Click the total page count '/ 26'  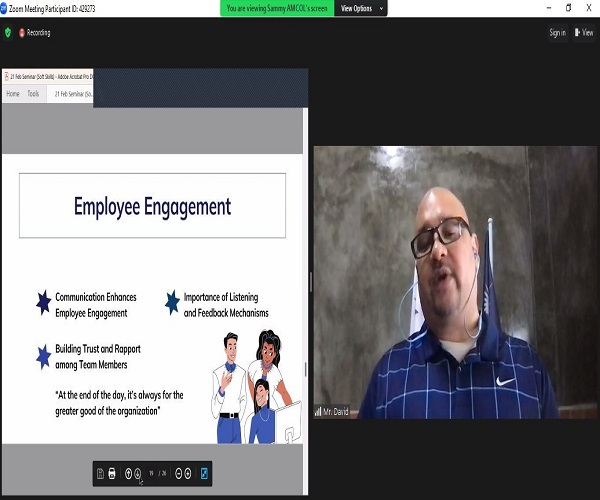click(x=162, y=474)
